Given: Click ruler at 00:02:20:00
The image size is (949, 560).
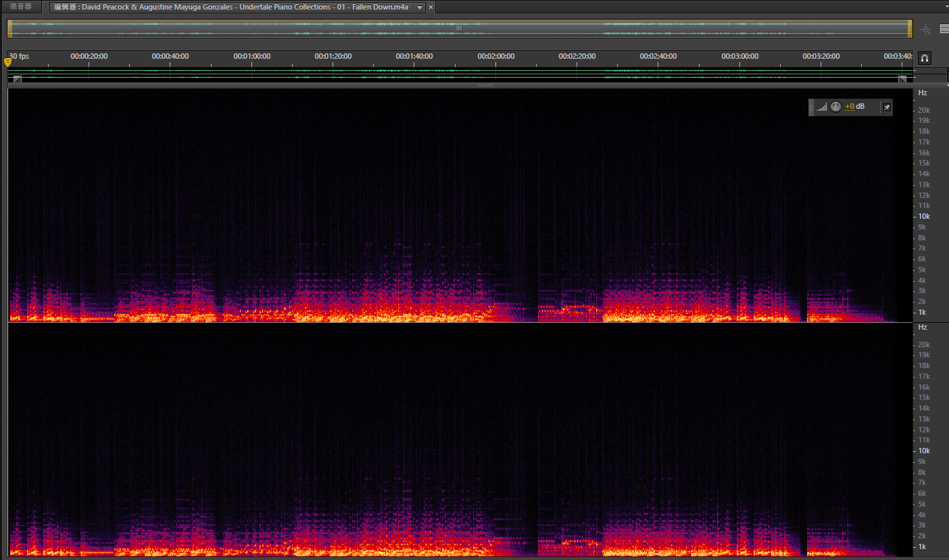Looking at the screenshot, I should click(577, 56).
